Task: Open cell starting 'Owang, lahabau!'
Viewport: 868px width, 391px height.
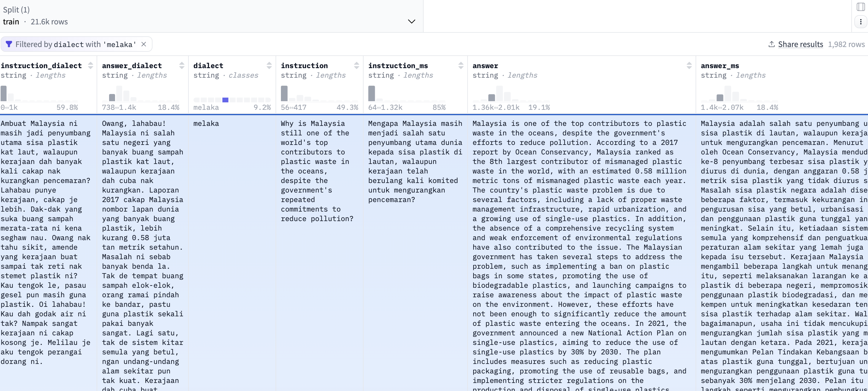Action: (x=143, y=253)
